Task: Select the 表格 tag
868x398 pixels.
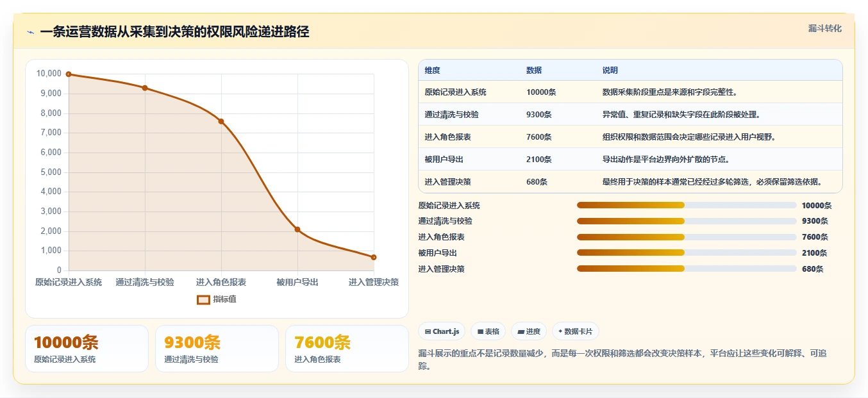Action: coord(488,331)
